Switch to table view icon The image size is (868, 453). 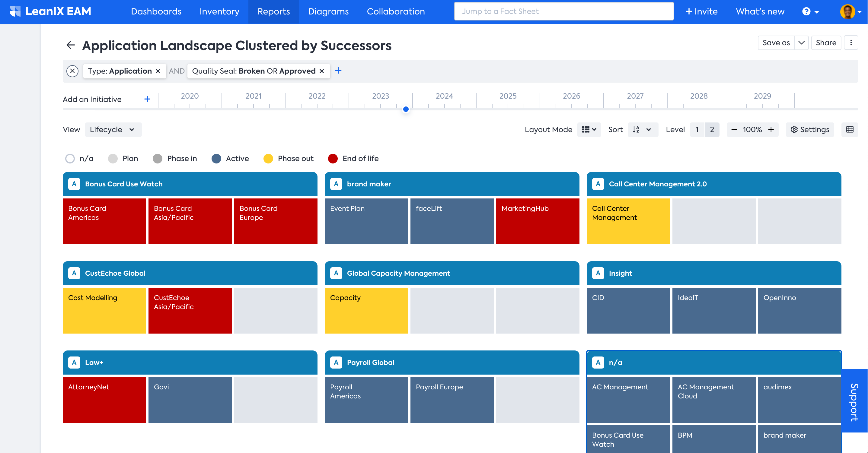[850, 129]
